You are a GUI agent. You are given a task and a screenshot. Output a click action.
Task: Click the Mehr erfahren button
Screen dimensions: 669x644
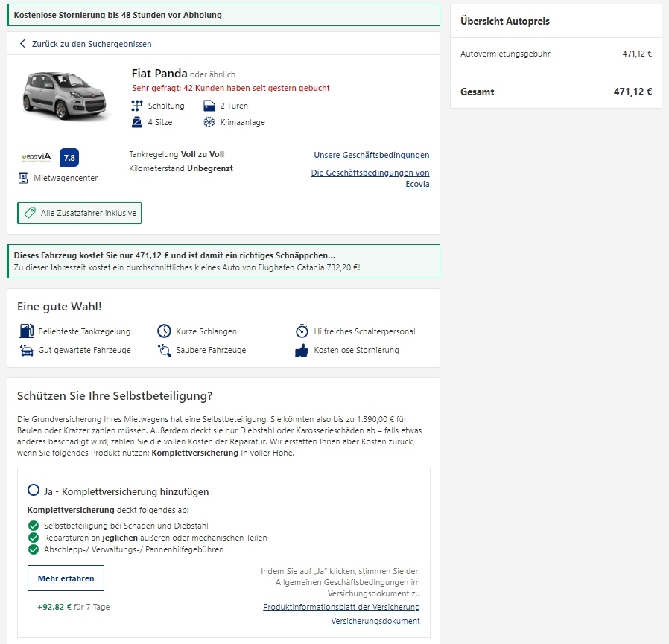pos(66,578)
